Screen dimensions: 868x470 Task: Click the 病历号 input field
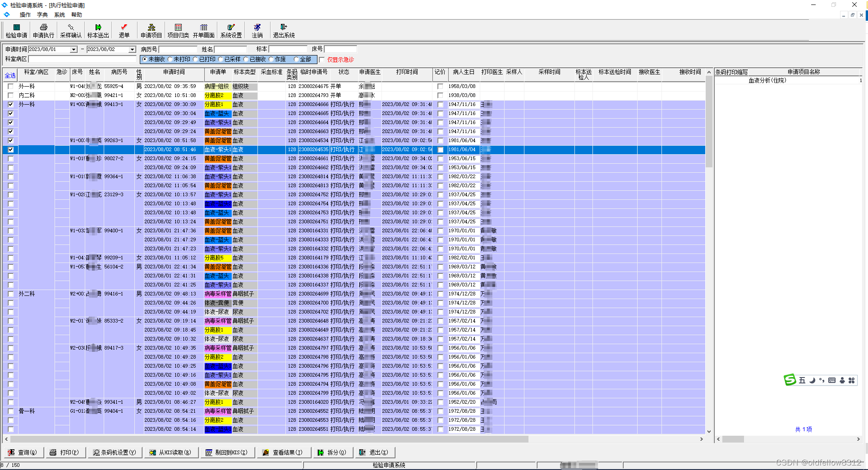[178, 49]
